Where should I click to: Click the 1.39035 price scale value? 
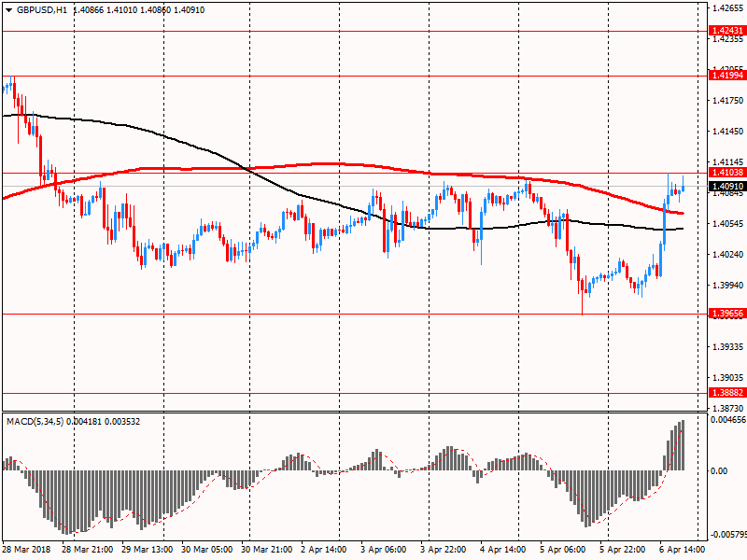click(x=727, y=377)
